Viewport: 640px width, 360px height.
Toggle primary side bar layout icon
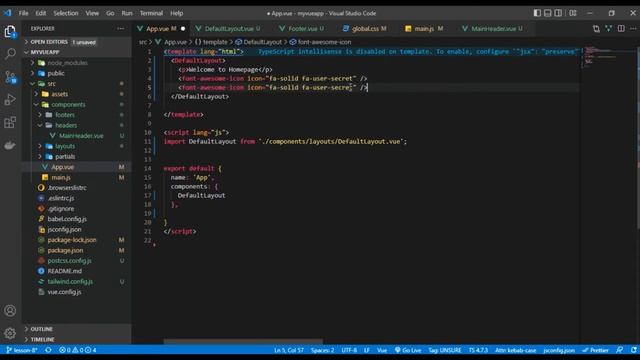[537, 13]
